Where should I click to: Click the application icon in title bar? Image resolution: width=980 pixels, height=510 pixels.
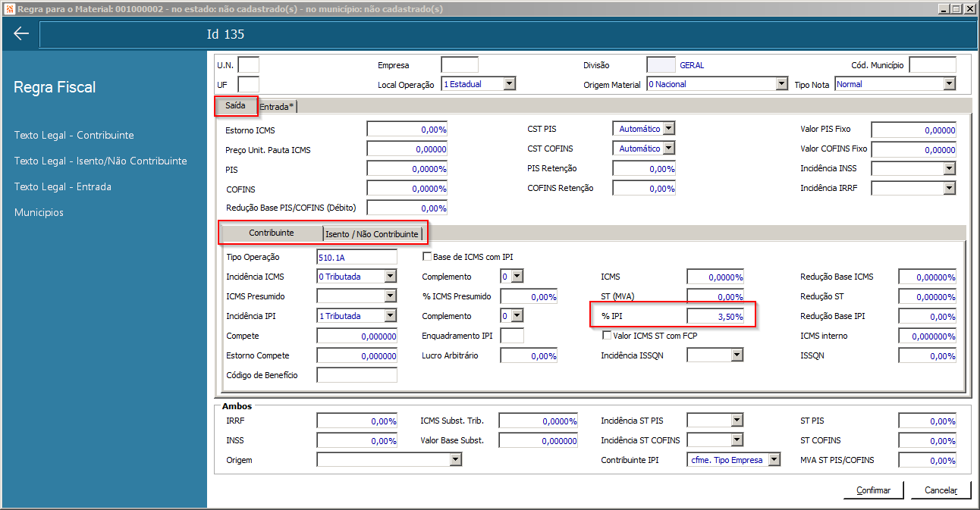(9, 9)
